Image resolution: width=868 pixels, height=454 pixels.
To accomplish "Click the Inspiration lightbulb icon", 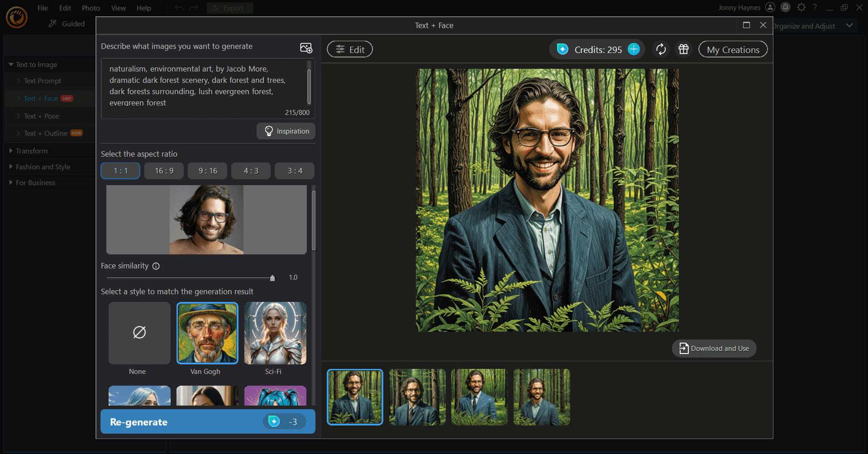I will 269,131.
